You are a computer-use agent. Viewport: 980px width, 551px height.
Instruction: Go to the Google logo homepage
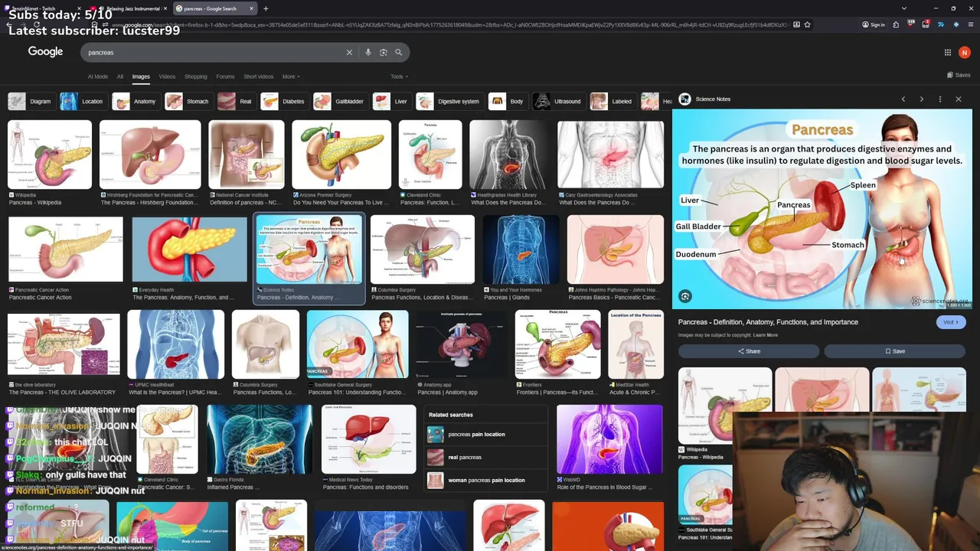[46, 52]
